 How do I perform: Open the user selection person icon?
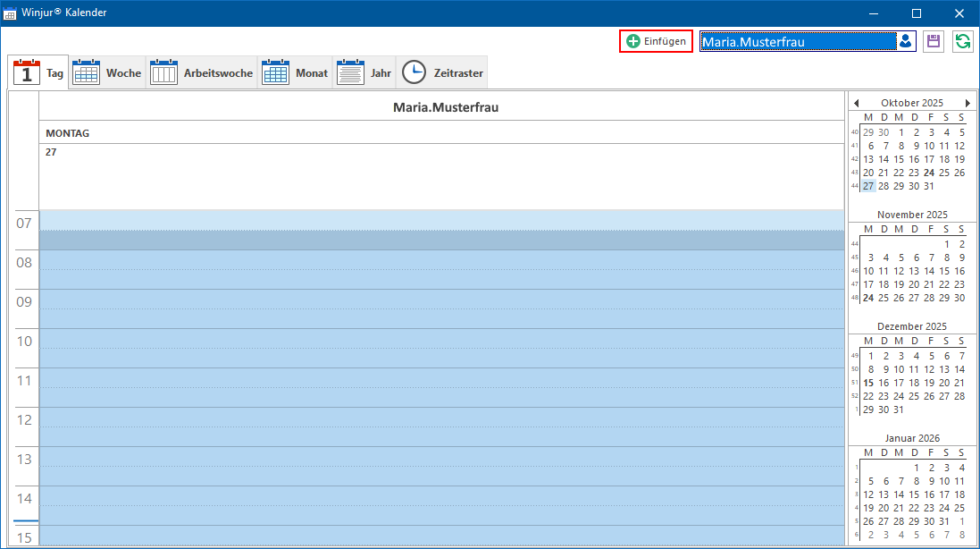tap(906, 41)
